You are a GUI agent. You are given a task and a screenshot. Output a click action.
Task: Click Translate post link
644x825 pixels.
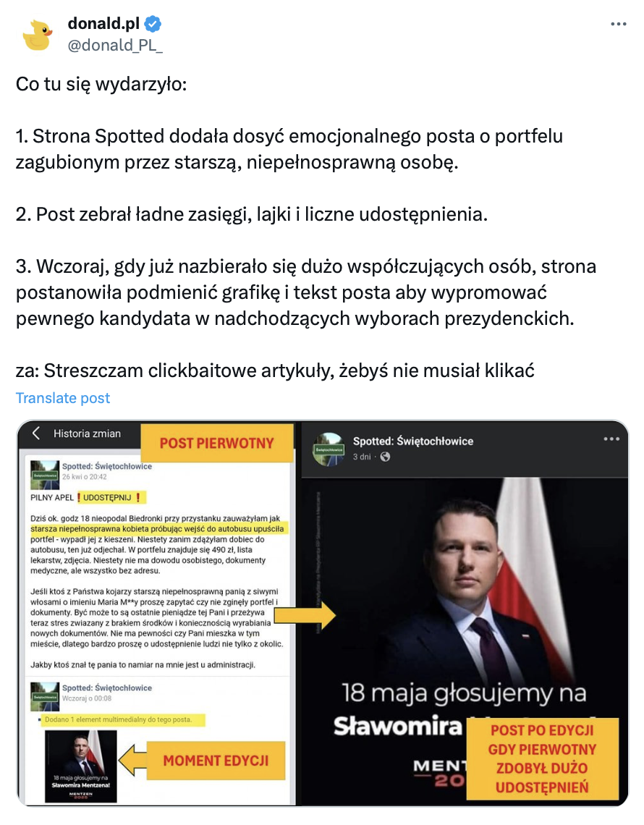click(x=63, y=398)
